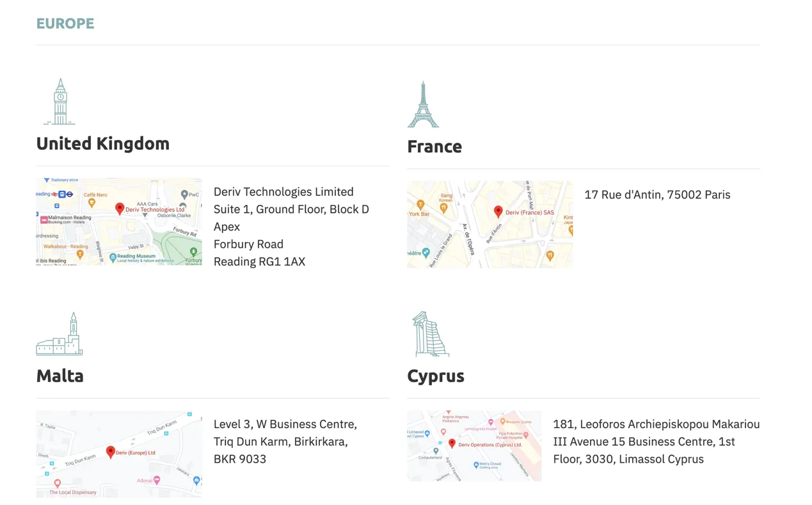The width and height of the screenshot is (812, 505).
Task: Click the France heading
Action: [x=434, y=147]
